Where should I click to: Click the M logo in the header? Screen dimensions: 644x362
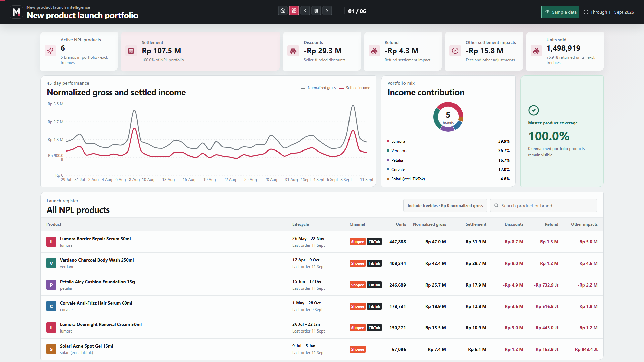tap(16, 12)
